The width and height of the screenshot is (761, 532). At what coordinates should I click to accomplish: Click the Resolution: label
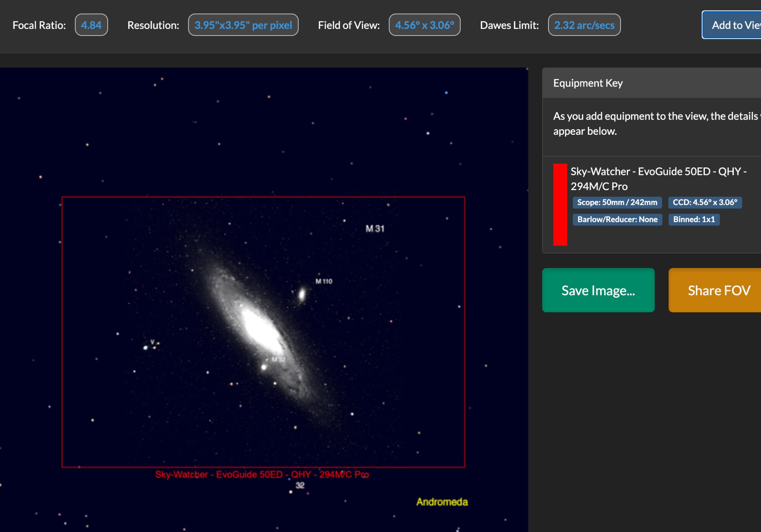coord(153,25)
